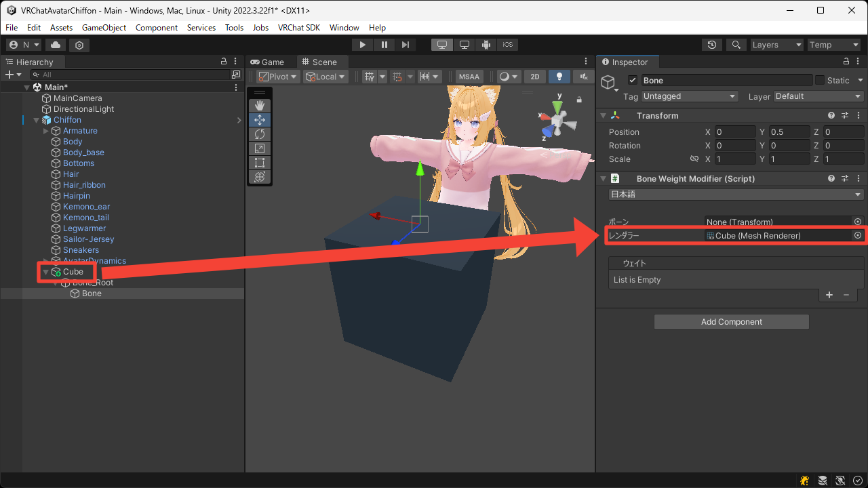Open the Pivot handle position dropdown
The height and width of the screenshot is (488, 868).
coord(278,77)
